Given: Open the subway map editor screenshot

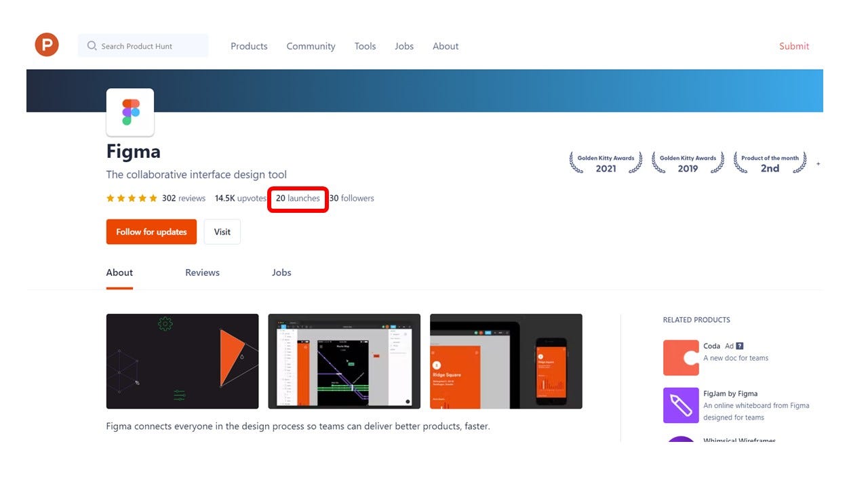Looking at the screenshot, I should click(x=344, y=361).
